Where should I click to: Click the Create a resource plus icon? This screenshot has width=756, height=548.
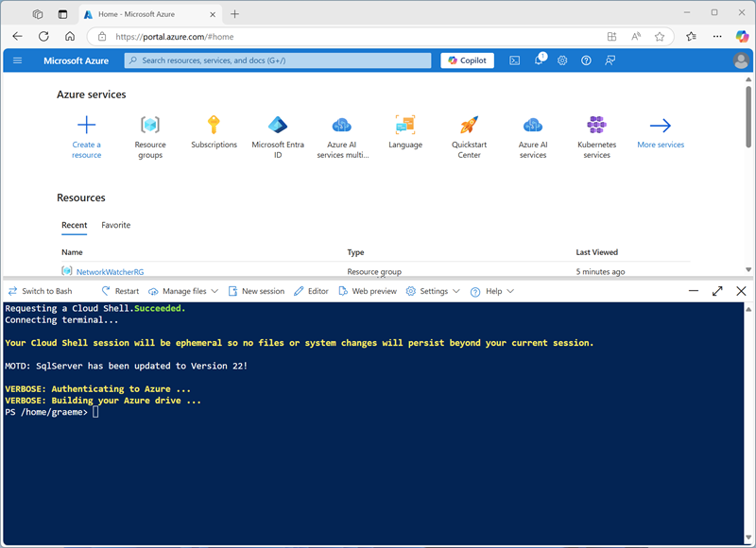point(87,125)
